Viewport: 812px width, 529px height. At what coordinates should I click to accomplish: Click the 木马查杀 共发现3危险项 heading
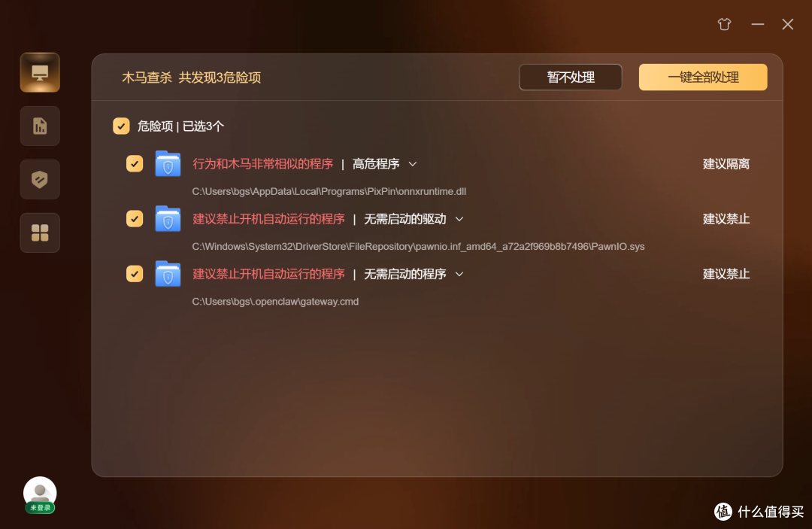click(x=191, y=78)
